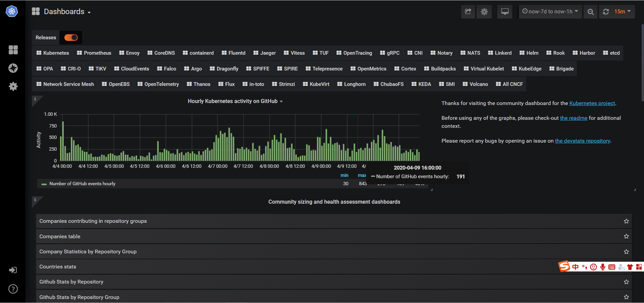Click the Sign in arrow icon
The height and width of the screenshot is (303, 644).
[x=13, y=270]
